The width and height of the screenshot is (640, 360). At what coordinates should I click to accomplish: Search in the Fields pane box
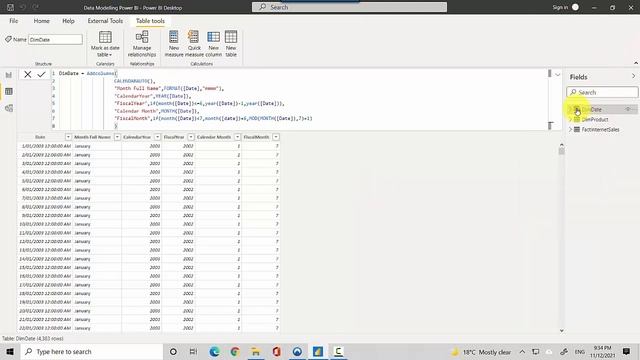pyautogui.click(x=602, y=92)
